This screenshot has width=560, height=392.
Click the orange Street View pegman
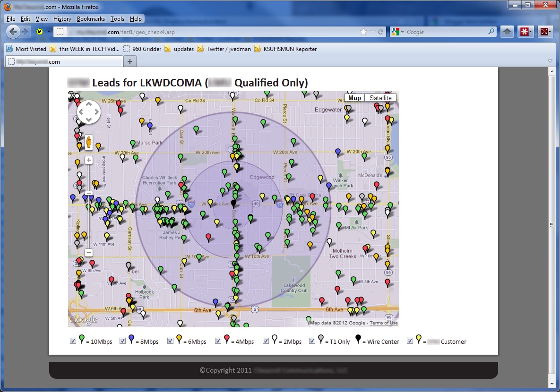click(89, 142)
